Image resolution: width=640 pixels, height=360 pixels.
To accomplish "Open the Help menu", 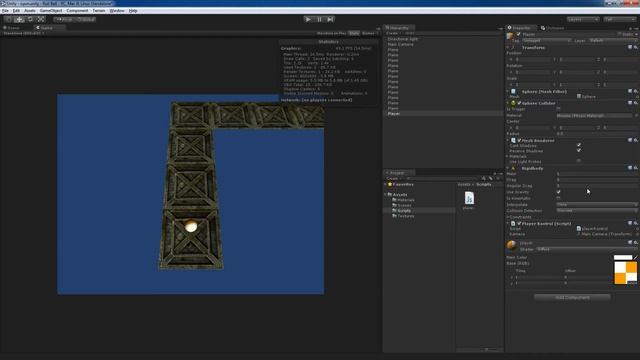I will (x=133, y=11).
